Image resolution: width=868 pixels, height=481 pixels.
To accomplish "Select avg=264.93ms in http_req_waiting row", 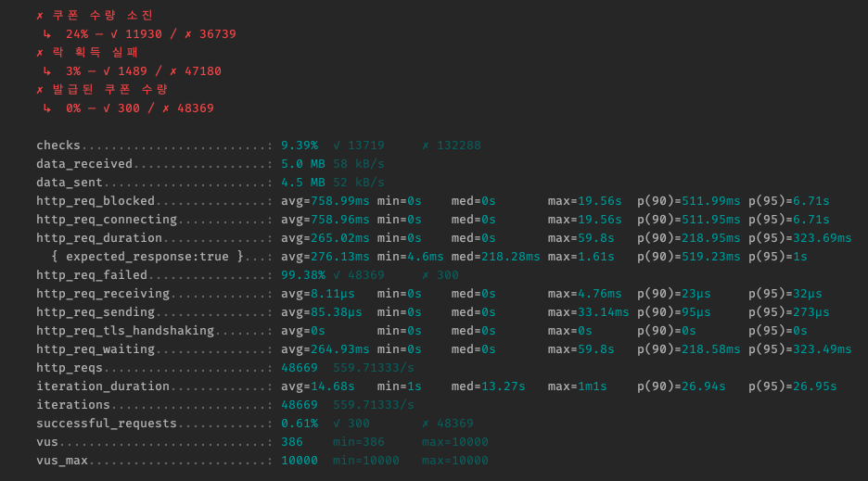I will (325, 349).
